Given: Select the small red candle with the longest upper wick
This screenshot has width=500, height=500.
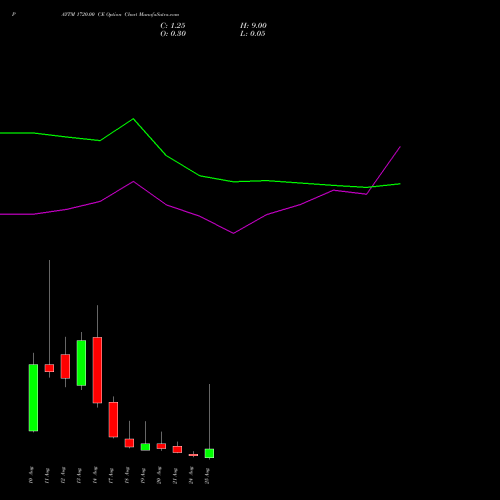Looking at the screenshot, I should (x=49, y=368).
